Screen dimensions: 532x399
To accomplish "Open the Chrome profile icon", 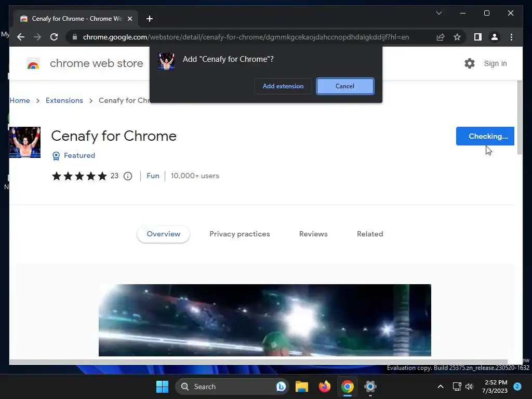I will pos(495,37).
